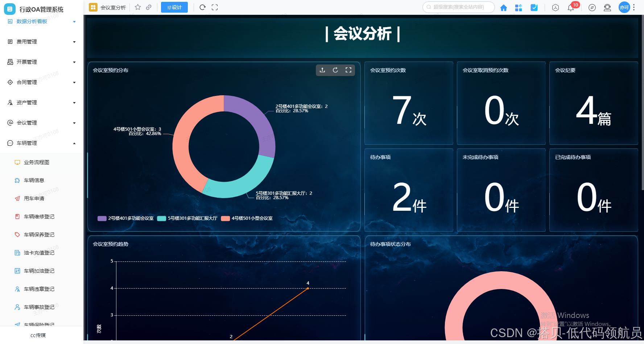Toggle the 5号楼301多功能汇报大厅 legend item
644x344 pixels.
pyautogui.click(x=191, y=218)
